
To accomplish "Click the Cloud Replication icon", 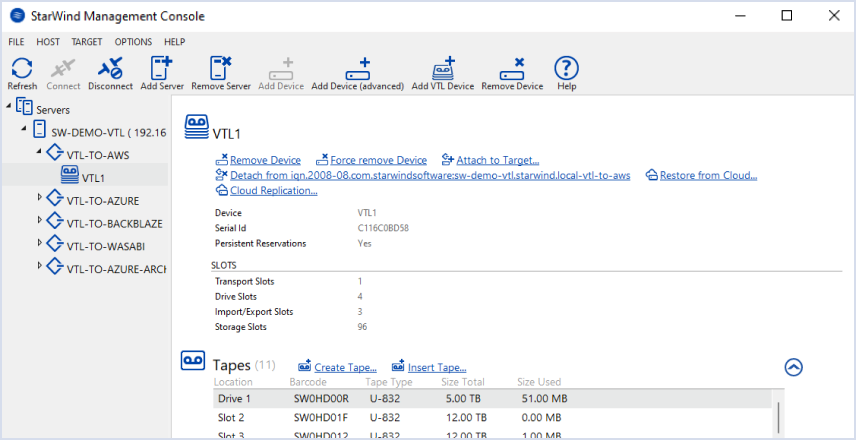I will point(222,190).
